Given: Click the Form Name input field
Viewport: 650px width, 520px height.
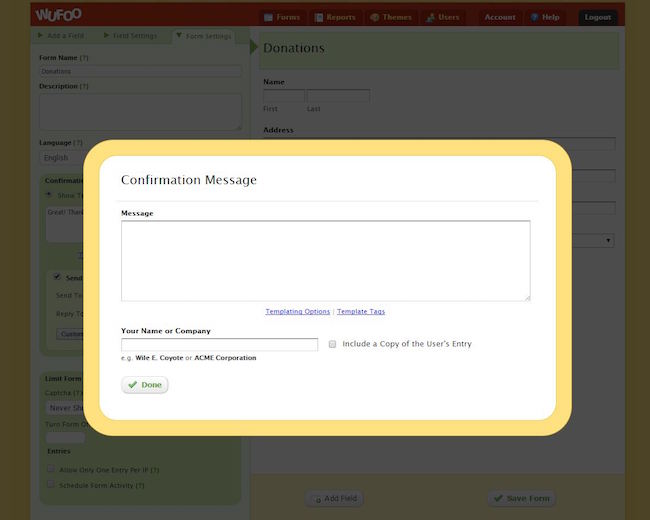Looking at the screenshot, I should [x=141, y=71].
